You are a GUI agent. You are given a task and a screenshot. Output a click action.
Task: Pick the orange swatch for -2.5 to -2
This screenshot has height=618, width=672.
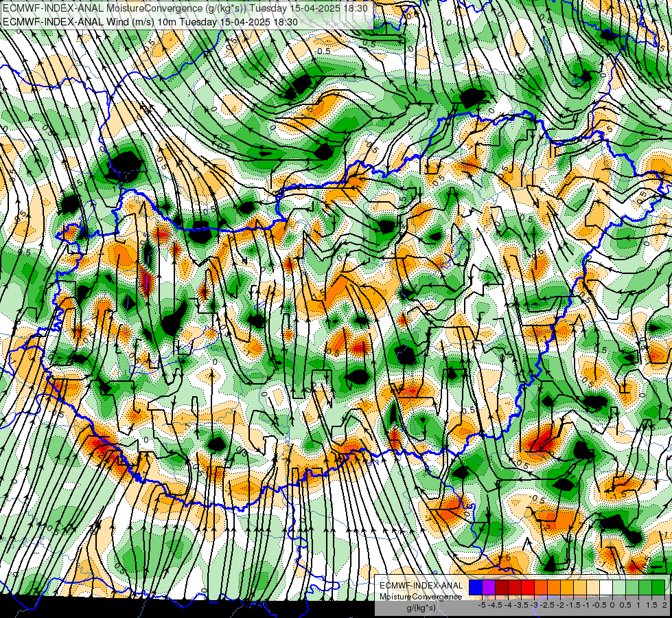554,588
